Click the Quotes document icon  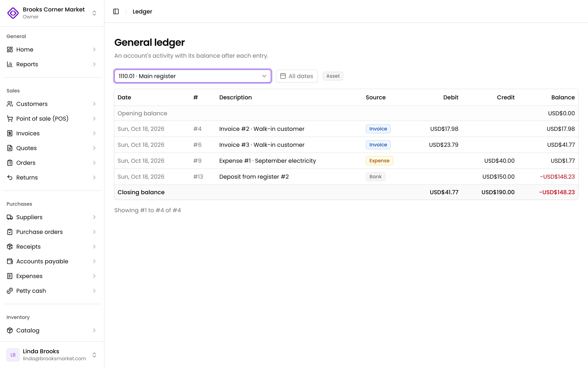(x=10, y=148)
